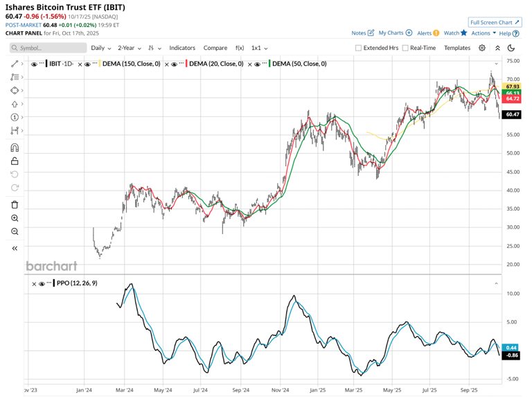Toggle visibility of DEMA (150, Close, 0)
This screenshot has height=397, width=532.
tap(87, 64)
